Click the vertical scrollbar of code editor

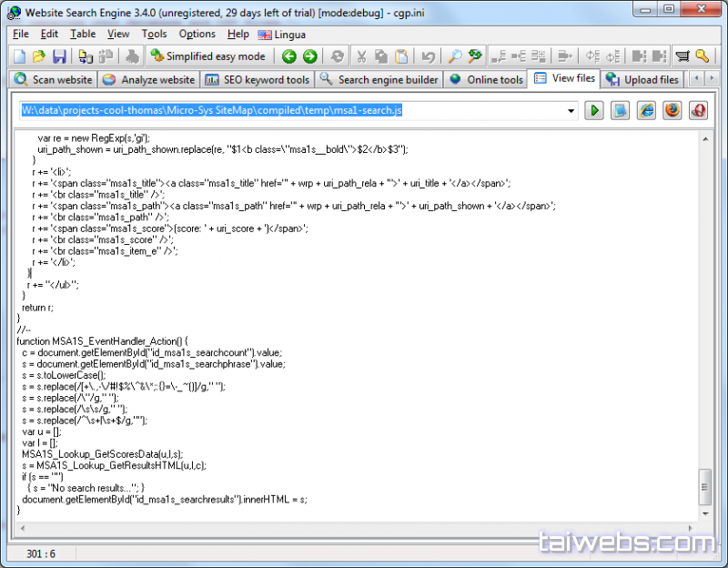(704, 319)
